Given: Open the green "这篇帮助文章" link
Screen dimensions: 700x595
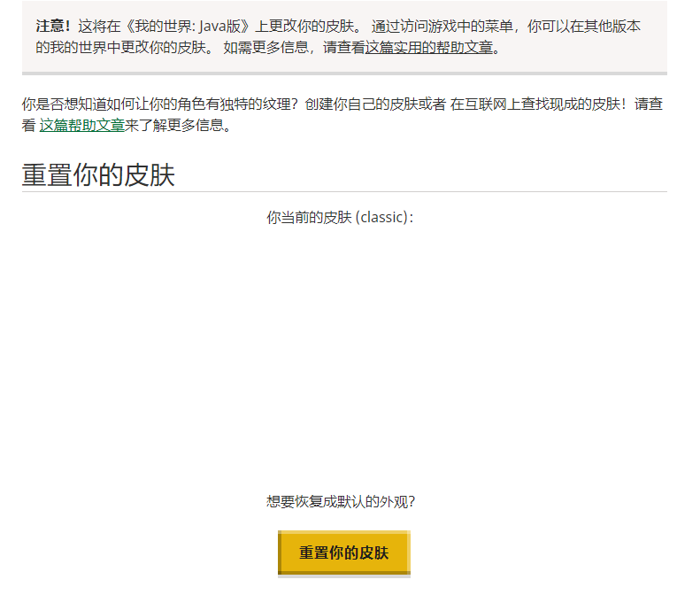Looking at the screenshot, I should pos(81,126).
